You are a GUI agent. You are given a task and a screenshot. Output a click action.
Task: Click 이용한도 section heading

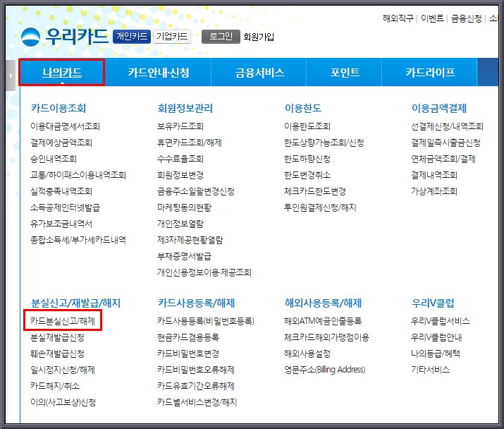coord(303,108)
